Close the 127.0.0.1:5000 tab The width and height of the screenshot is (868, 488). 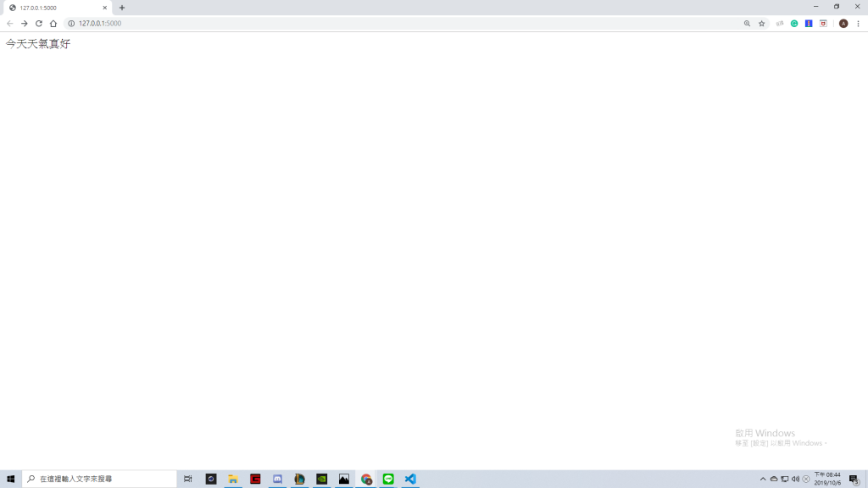[104, 8]
